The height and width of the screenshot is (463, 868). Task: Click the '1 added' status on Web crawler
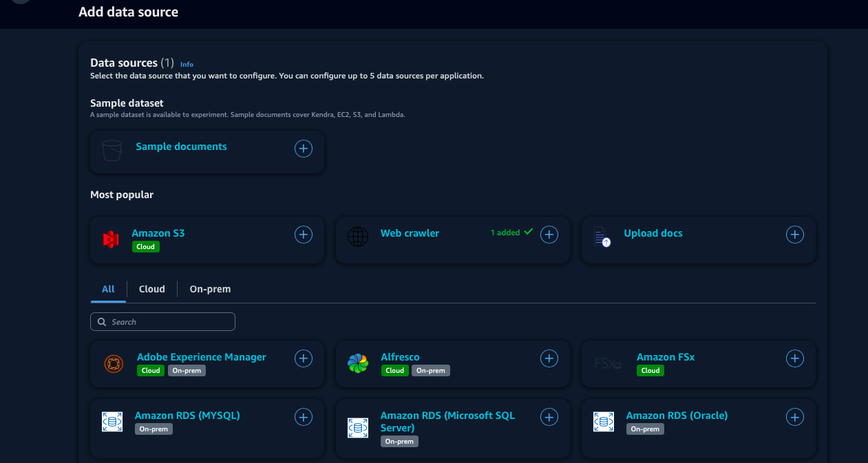click(x=511, y=233)
